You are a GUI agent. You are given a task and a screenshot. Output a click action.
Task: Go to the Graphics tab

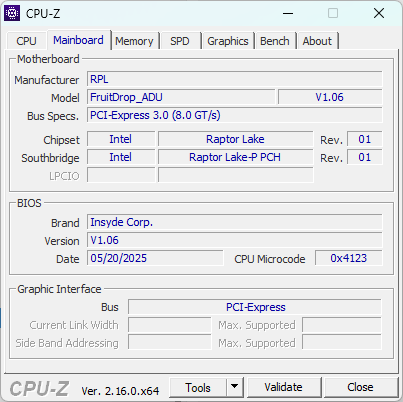pos(228,41)
